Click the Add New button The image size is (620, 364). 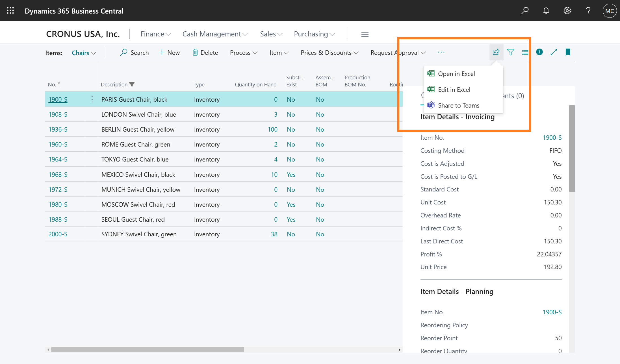point(169,52)
